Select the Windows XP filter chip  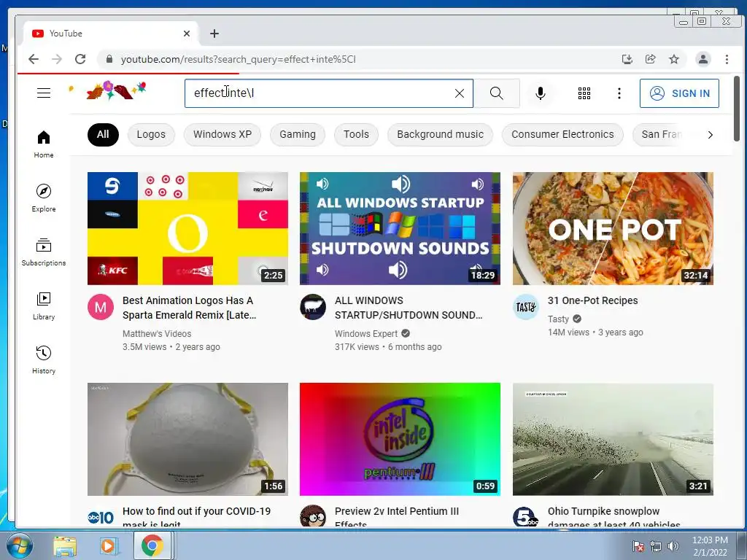click(x=222, y=134)
